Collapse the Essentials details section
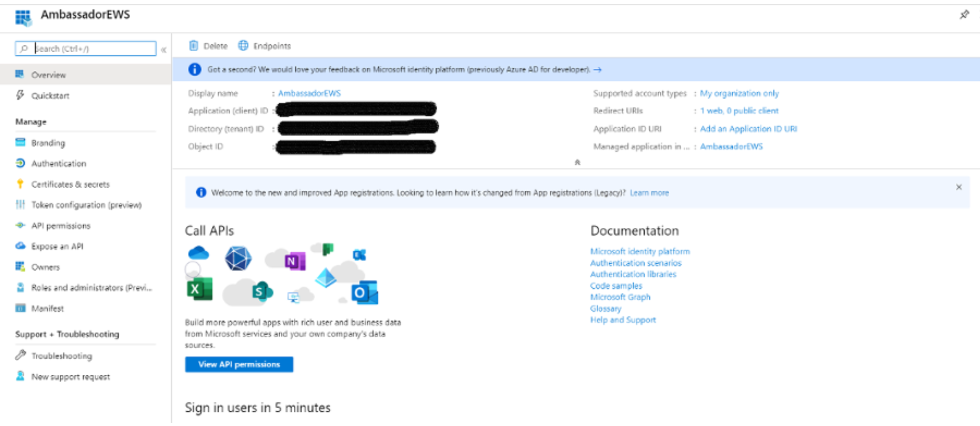The width and height of the screenshot is (980, 426). pyautogui.click(x=577, y=162)
